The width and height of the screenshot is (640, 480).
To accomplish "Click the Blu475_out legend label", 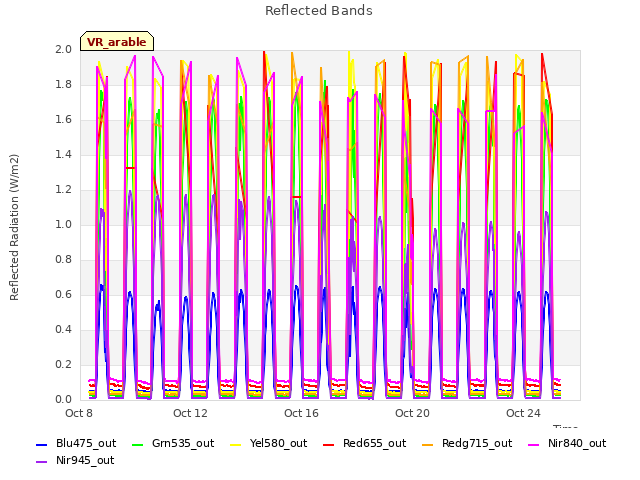I will pos(86,443).
